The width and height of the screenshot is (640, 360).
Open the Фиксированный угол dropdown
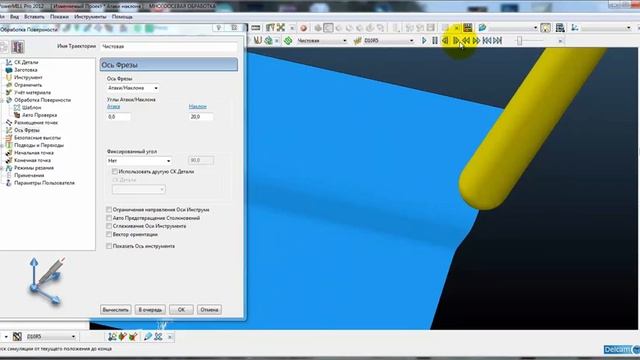139,161
